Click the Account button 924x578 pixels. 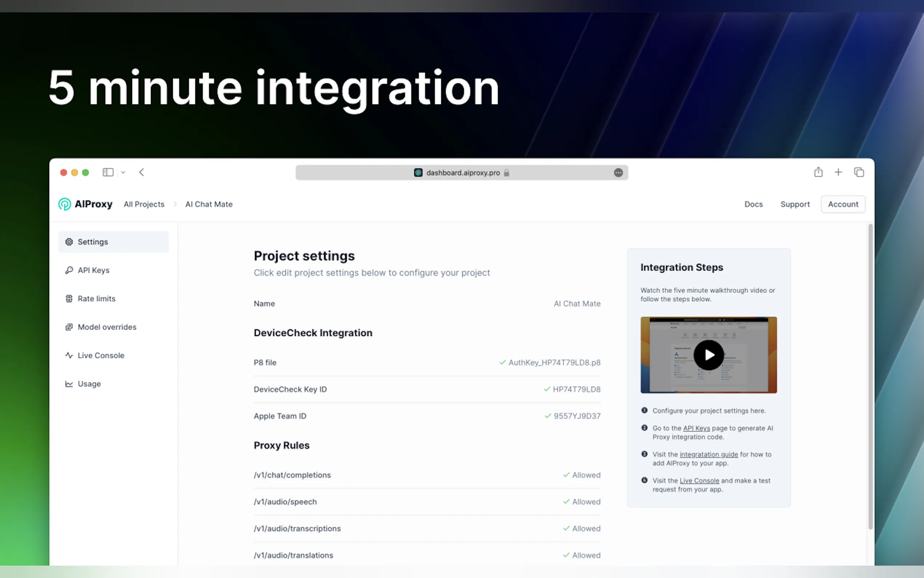843,204
